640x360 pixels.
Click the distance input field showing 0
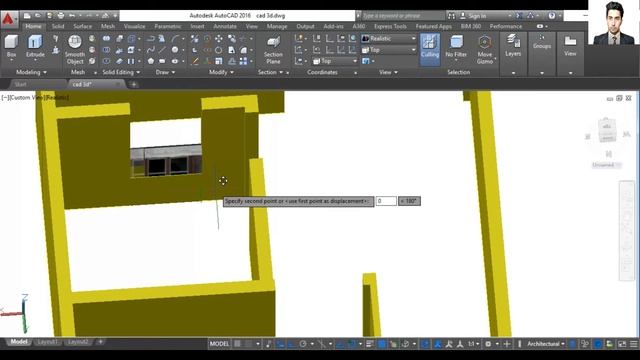coord(386,201)
